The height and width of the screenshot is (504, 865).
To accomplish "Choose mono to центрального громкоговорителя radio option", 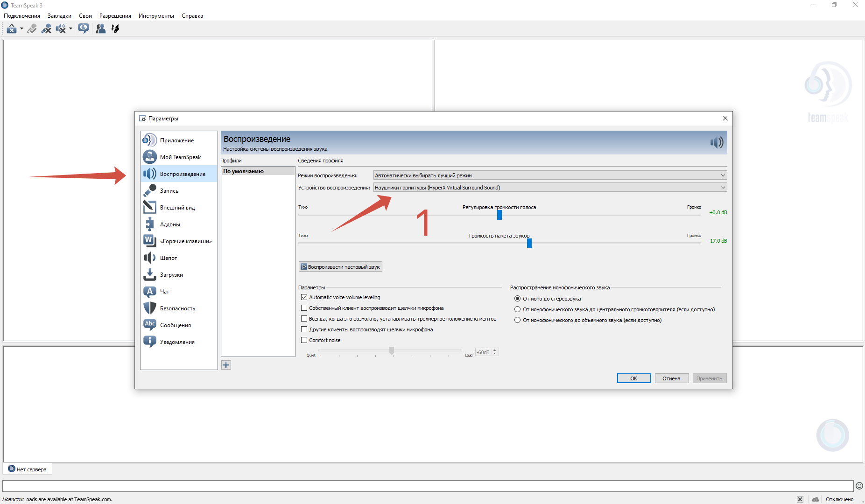I will (x=517, y=309).
